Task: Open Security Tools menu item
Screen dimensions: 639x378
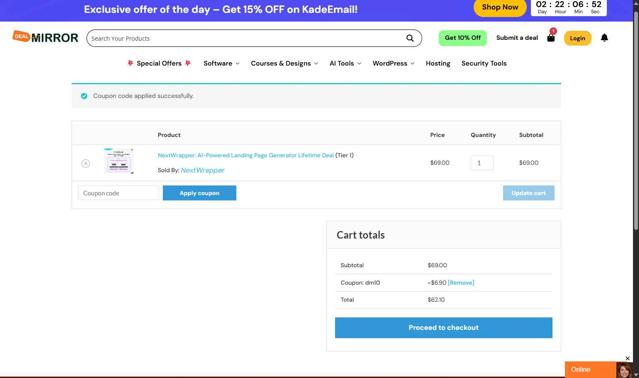Action: tap(484, 63)
